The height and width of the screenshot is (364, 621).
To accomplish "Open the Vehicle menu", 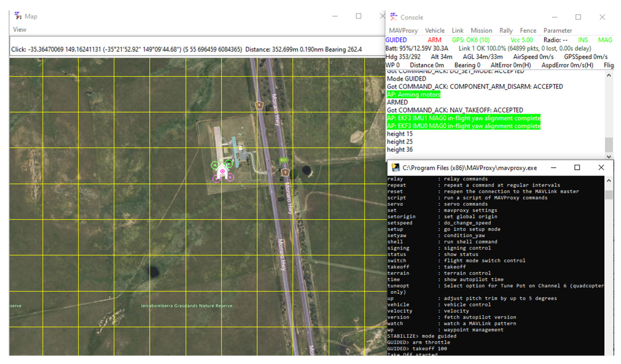I will pos(435,31).
